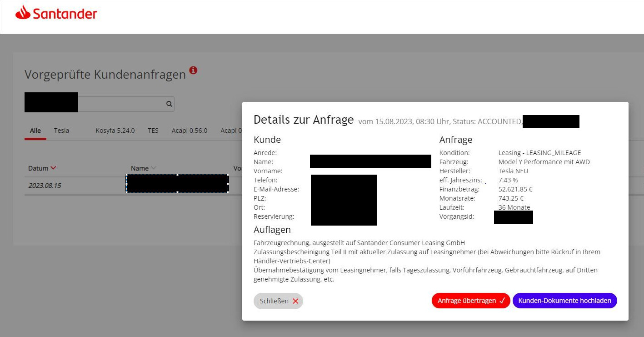Open the info icon beside Vorgeprüfte Kundenanfragen

(x=193, y=70)
